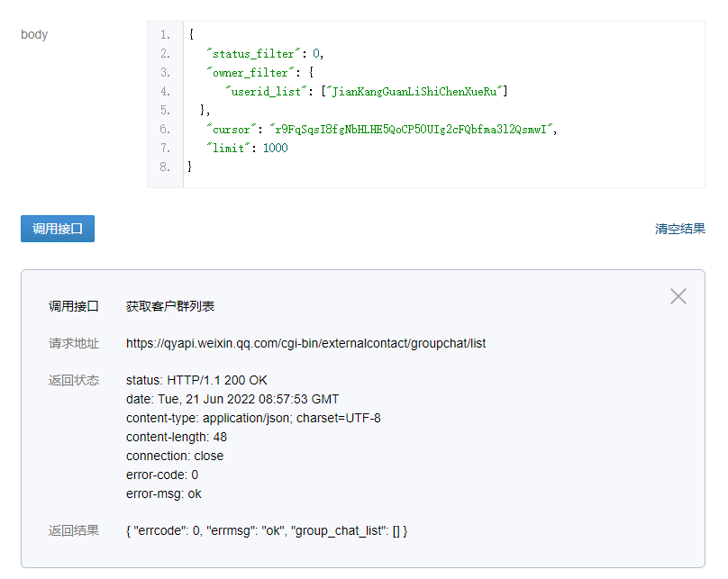The image size is (728, 579).
Task: Click the 清空结果 link
Action: [x=679, y=229]
